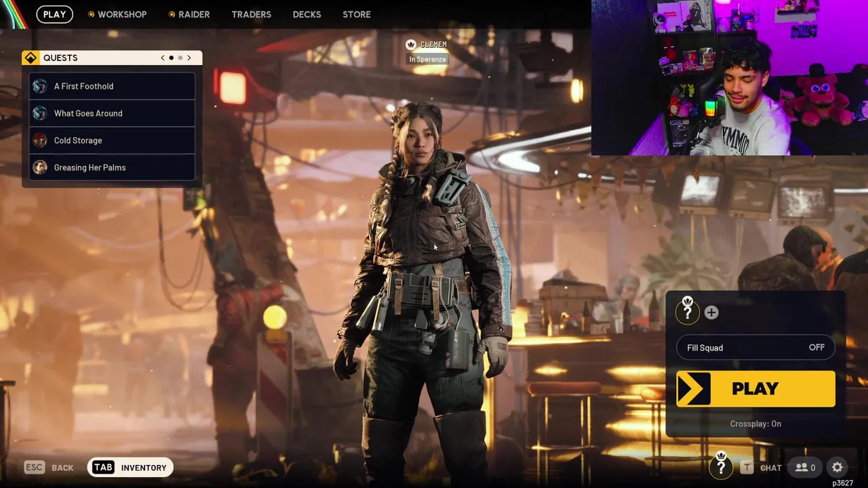Open inventory with TAB INVENTORY button
Image resolution: width=868 pixels, height=488 pixels.
(130, 468)
